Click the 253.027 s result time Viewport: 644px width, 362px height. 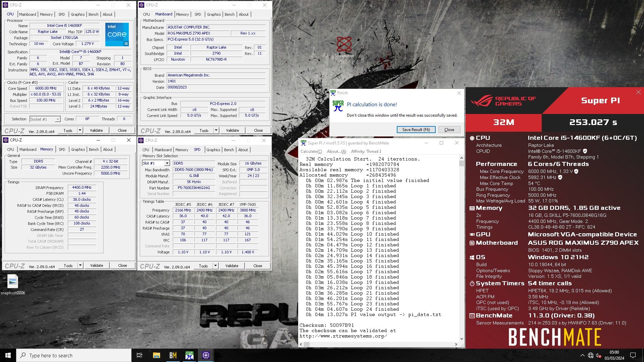(593, 122)
